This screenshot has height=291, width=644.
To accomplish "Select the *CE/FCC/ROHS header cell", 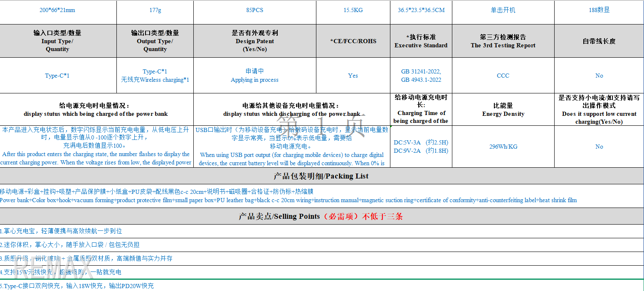I will 353,41.
